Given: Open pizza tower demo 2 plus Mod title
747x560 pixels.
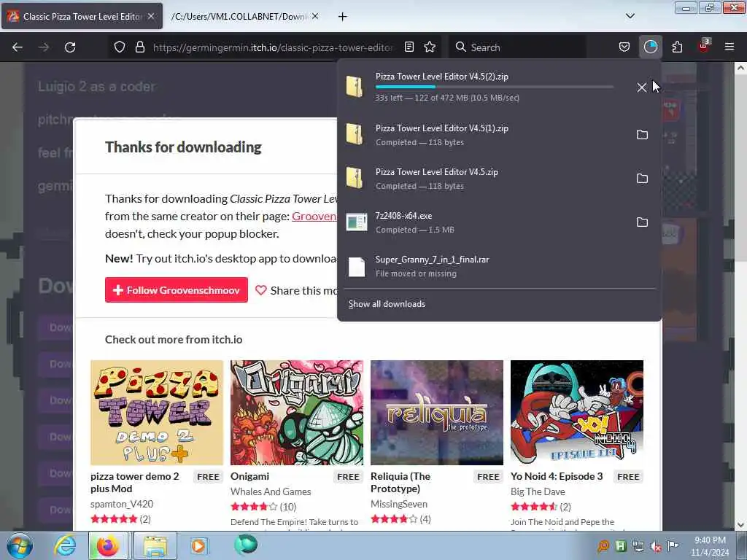Looking at the screenshot, I should pyautogui.click(x=135, y=483).
